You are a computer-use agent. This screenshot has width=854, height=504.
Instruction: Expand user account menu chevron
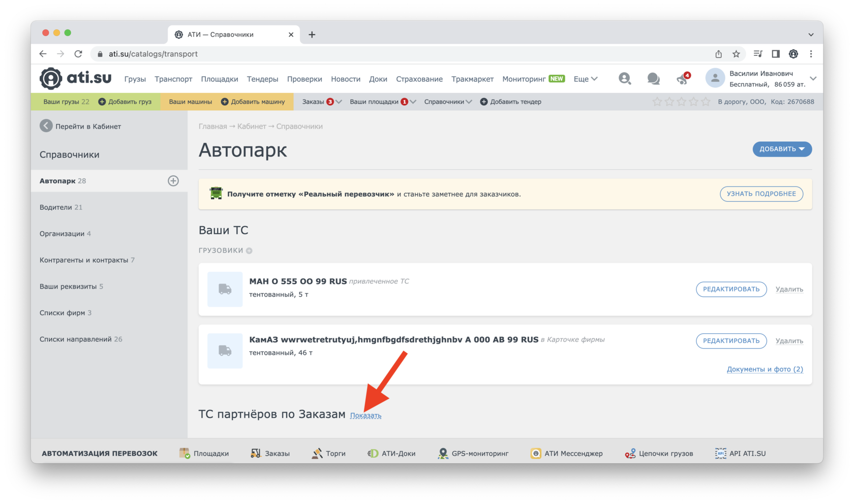coord(813,78)
